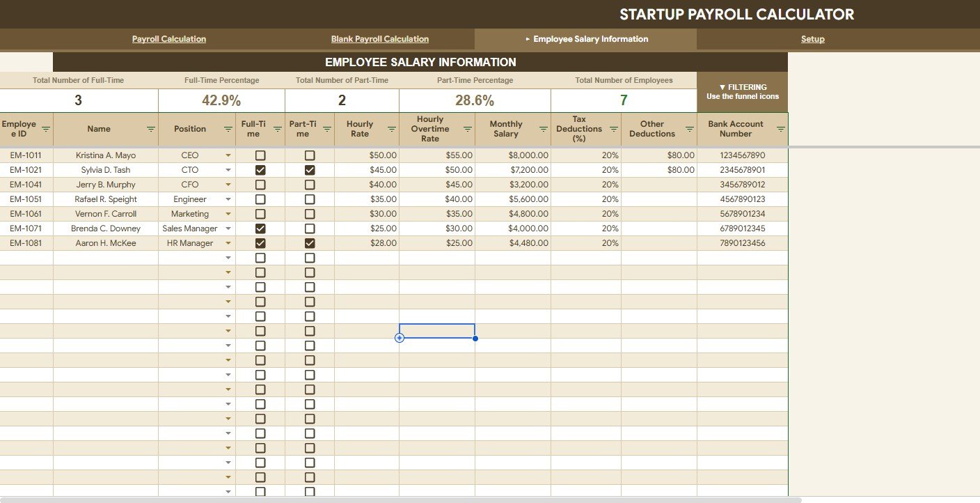Toggle Full-Time checkbox for Kristina A. Mayo

(260, 155)
